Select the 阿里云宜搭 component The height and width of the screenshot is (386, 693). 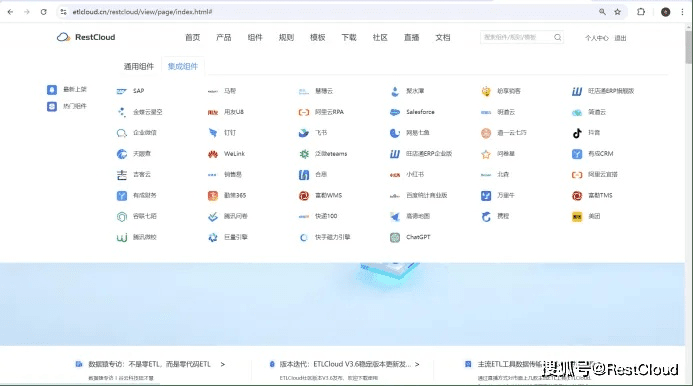pyautogui.click(x=595, y=175)
